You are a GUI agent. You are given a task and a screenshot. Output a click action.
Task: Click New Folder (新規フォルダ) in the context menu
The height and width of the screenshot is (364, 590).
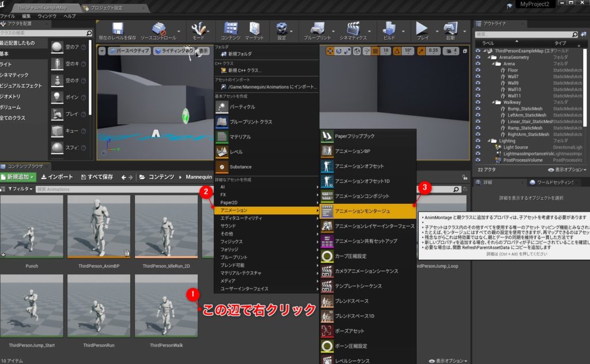(x=266, y=54)
